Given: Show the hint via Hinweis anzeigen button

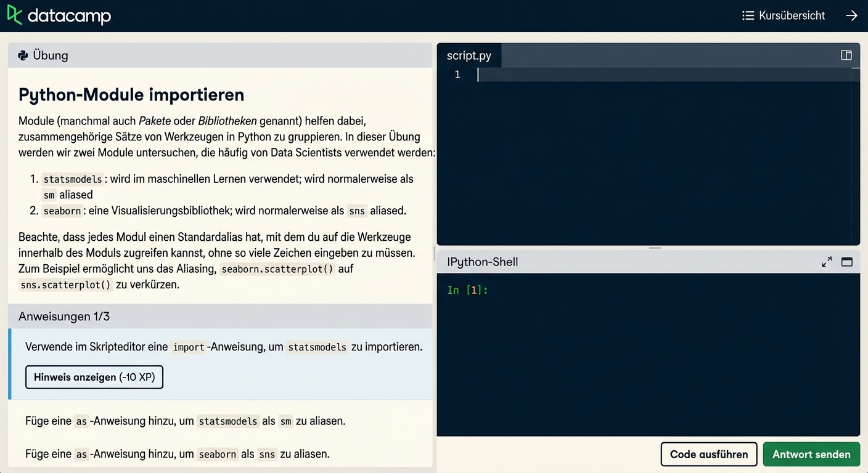Looking at the screenshot, I should click(x=94, y=377).
